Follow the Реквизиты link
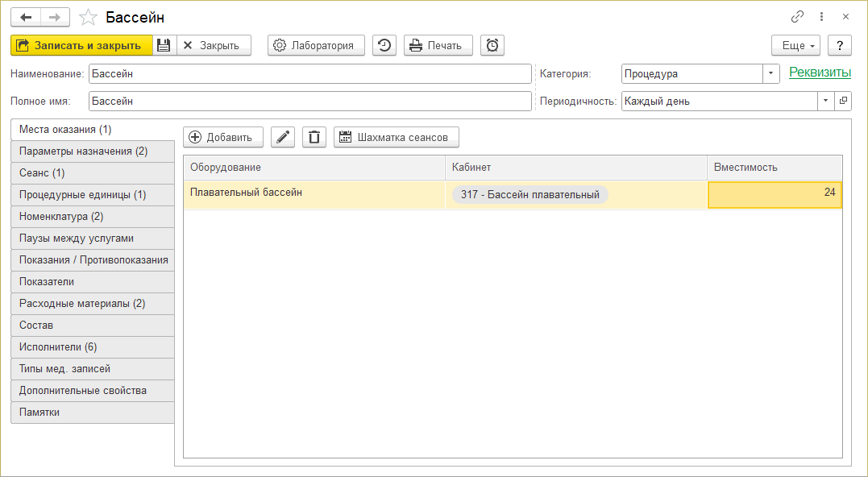 [820, 73]
